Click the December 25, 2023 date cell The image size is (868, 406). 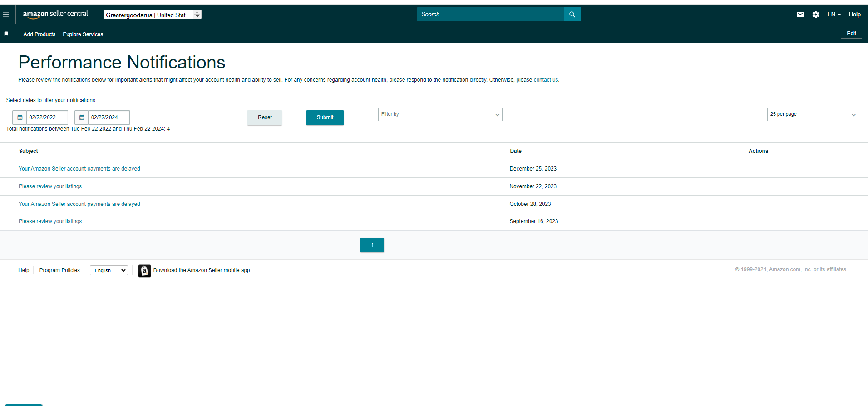pyautogui.click(x=533, y=169)
